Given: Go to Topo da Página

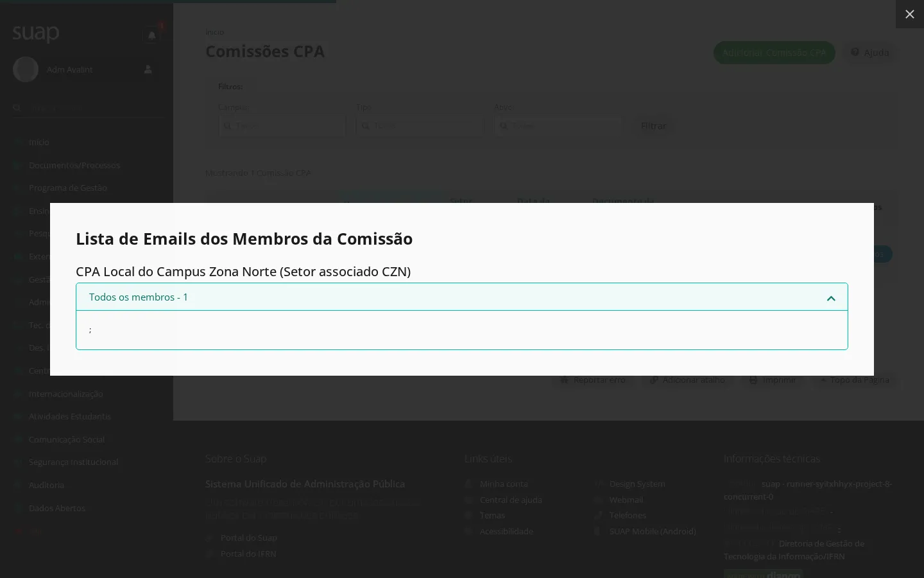Looking at the screenshot, I should [855, 380].
